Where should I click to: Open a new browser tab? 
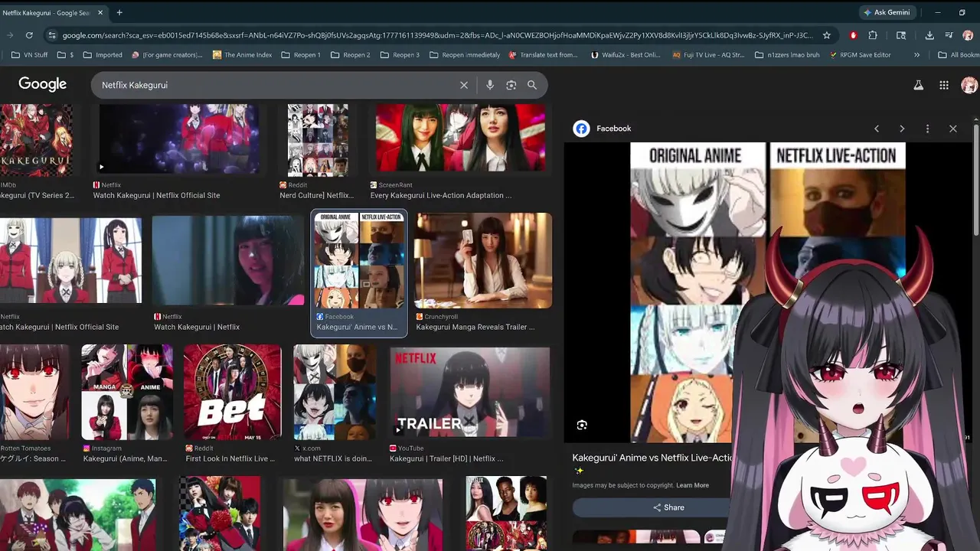point(119,12)
